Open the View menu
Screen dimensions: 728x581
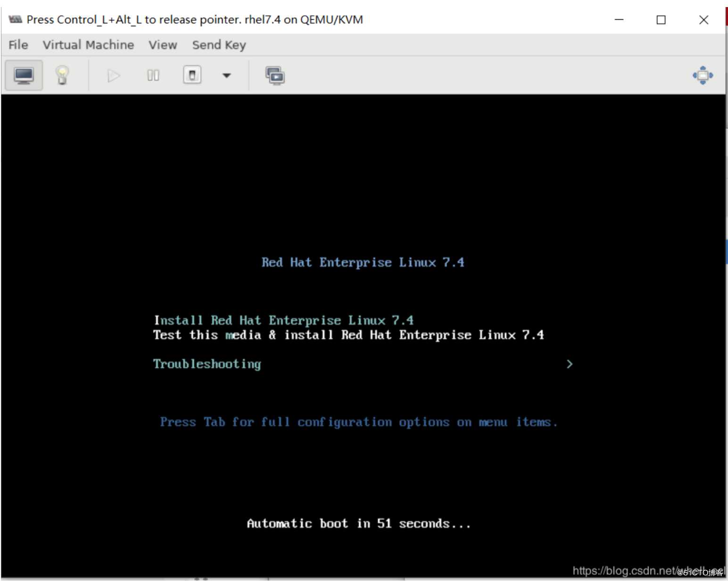click(x=163, y=45)
